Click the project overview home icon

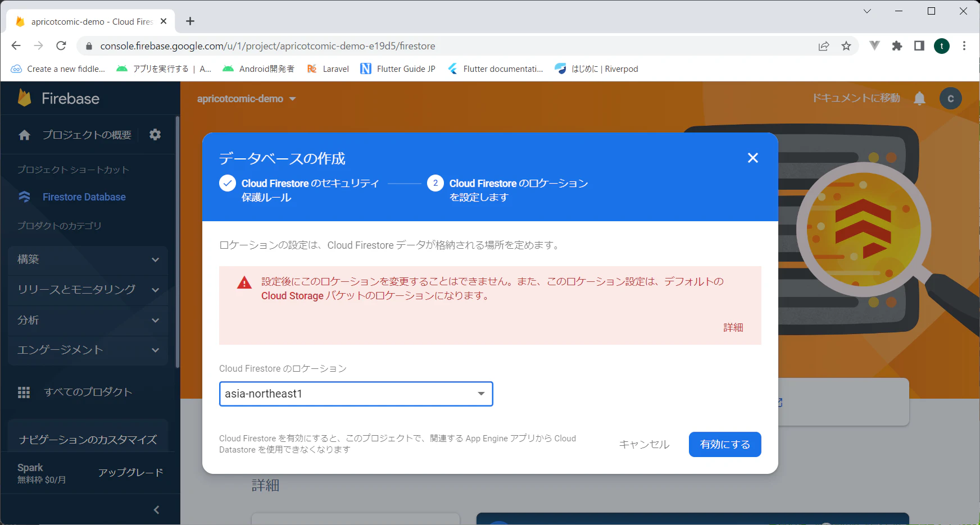[25, 135]
